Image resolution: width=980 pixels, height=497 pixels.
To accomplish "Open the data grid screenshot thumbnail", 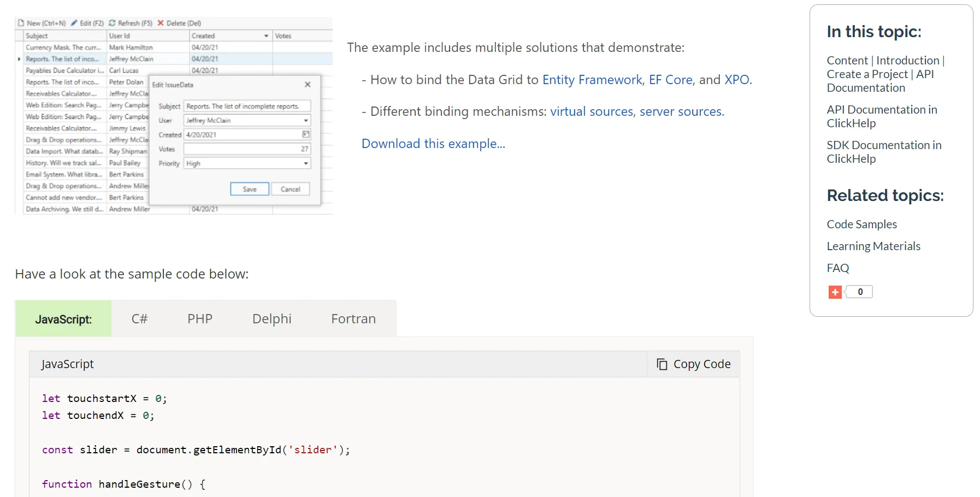I will pos(174,116).
